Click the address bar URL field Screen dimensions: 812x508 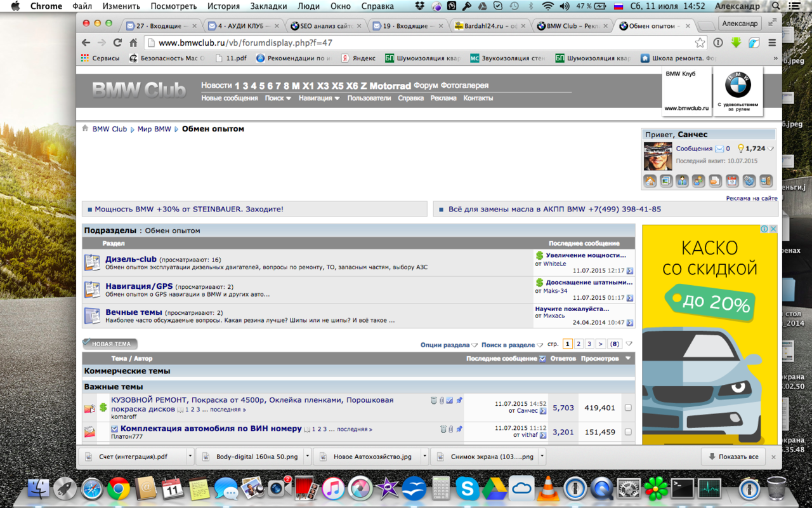[425, 43]
